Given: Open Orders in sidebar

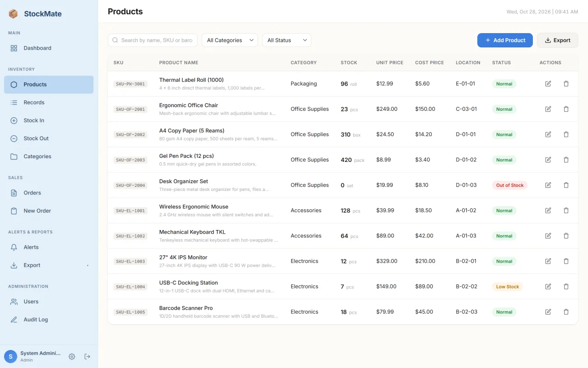Looking at the screenshot, I should [x=49, y=193].
